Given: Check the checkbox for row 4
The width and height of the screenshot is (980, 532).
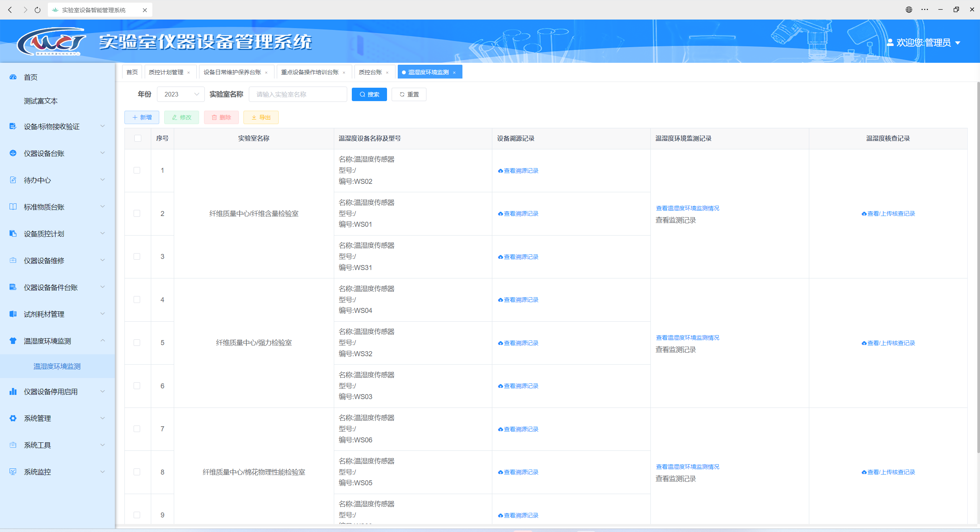Looking at the screenshot, I should click(x=137, y=300).
